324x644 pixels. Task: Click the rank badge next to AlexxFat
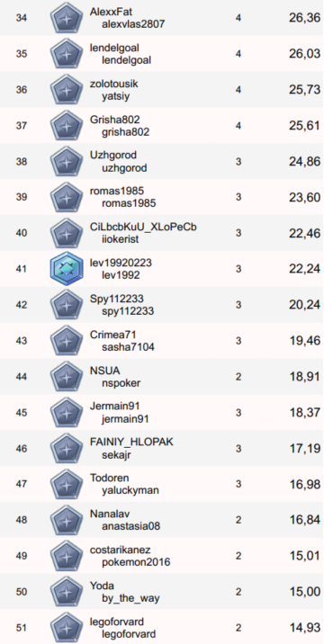pyautogui.click(x=67, y=19)
